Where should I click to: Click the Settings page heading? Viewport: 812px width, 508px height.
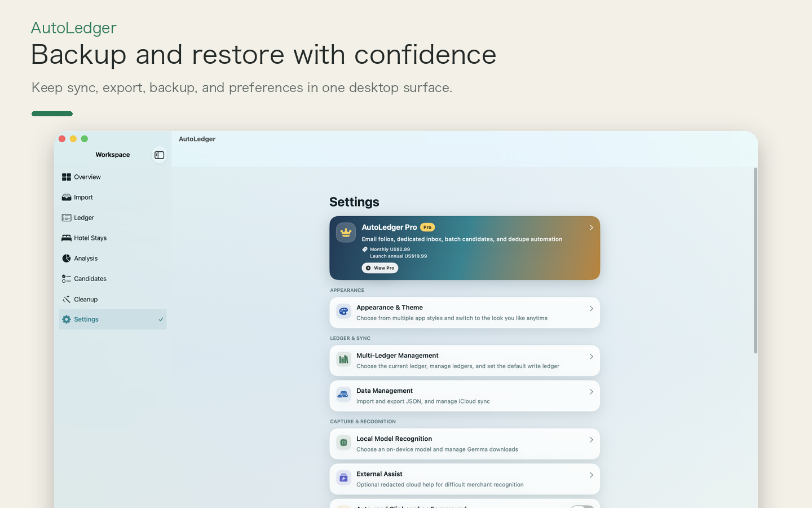tap(354, 202)
